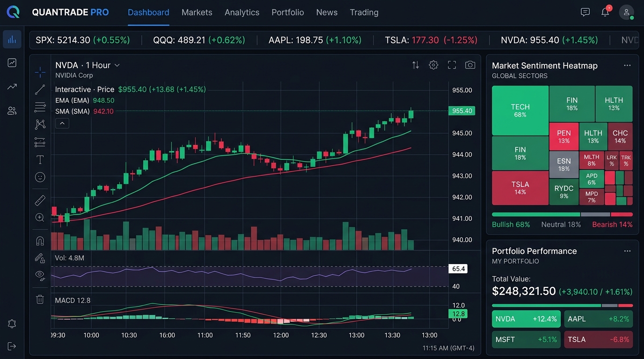
Task: Open the notifications bell
Action: pyautogui.click(x=605, y=12)
